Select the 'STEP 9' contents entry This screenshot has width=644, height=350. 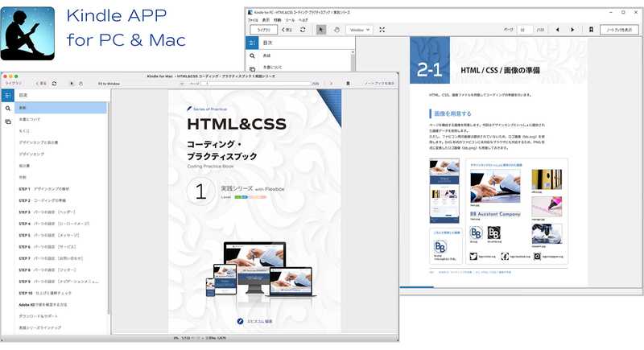(x=59, y=282)
